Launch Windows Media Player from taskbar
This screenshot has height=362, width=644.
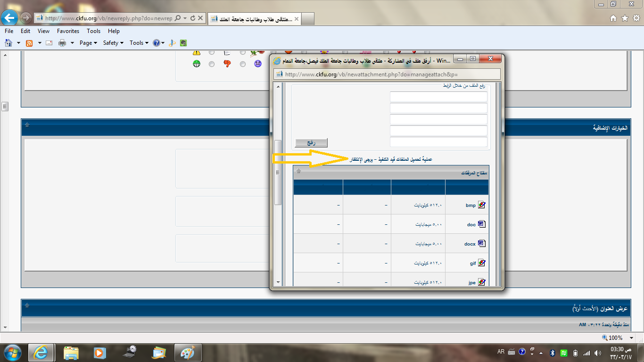[x=99, y=353]
